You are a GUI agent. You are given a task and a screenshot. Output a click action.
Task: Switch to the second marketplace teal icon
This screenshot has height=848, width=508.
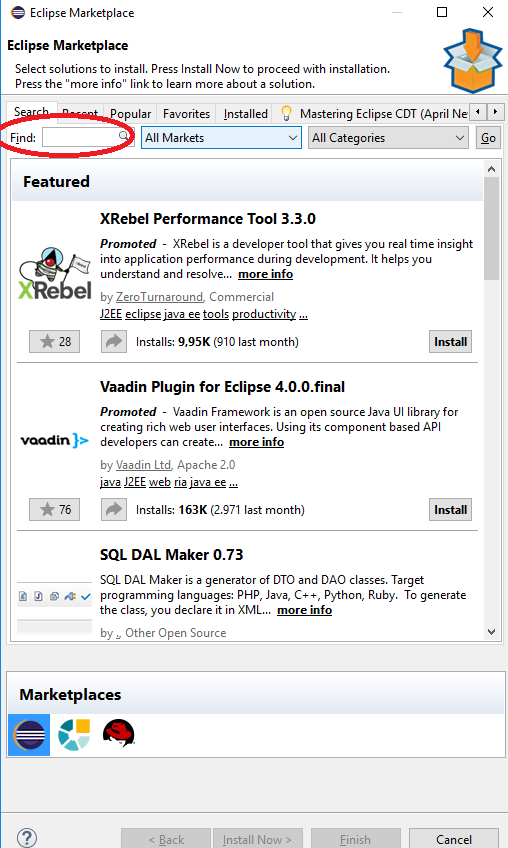[74, 734]
